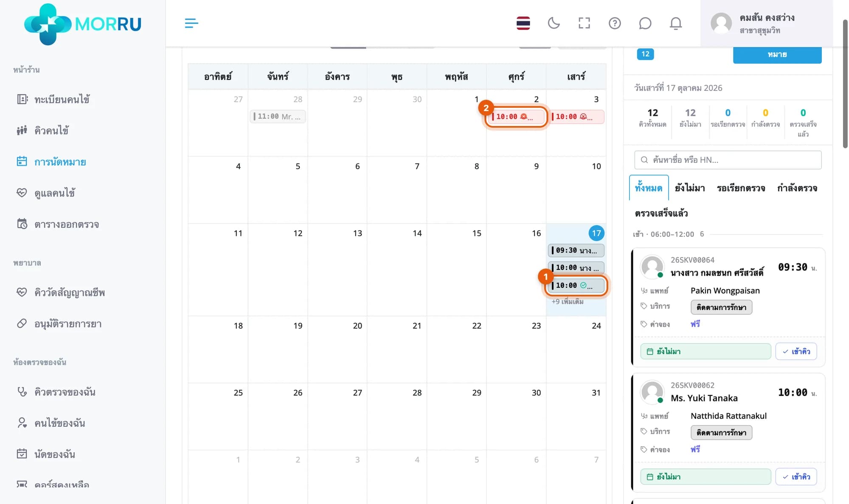The height and width of the screenshot is (504, 849).
Task: Open คิวตรวจของฉัน in sidebar
Action: tap(56, 392)
